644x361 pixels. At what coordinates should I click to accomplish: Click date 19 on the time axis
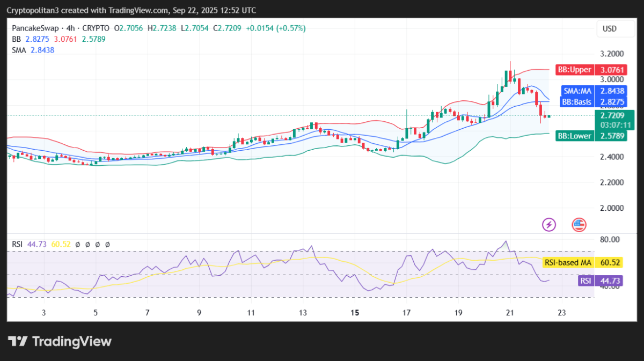(x=458, y=312)
